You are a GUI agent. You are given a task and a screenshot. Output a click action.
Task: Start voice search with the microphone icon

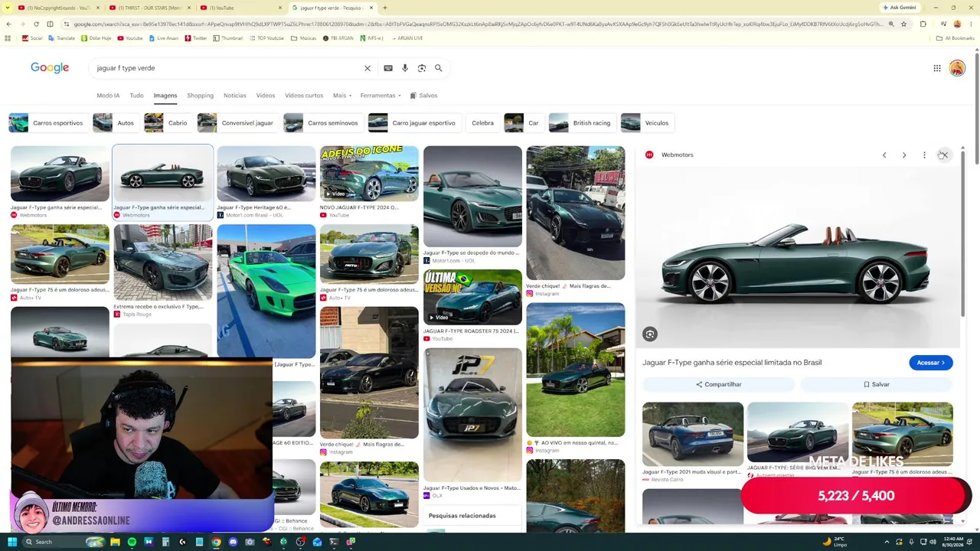[x=405, y=68]
